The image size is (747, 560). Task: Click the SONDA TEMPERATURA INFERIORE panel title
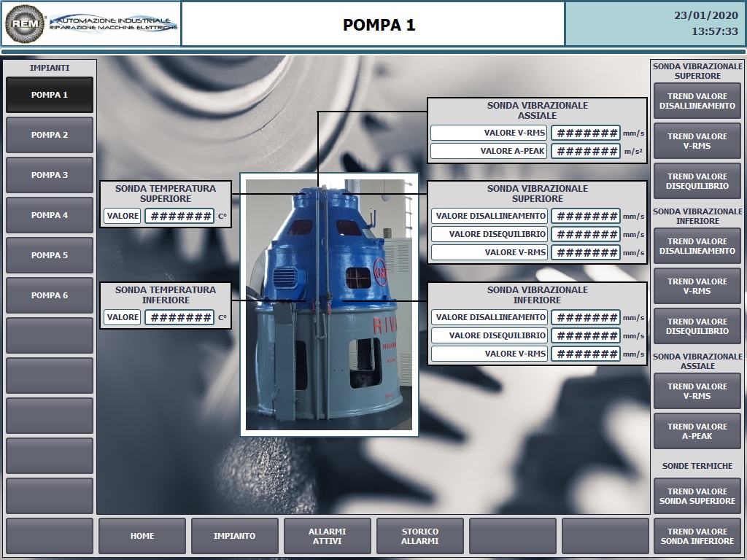(x=166, y=295)
